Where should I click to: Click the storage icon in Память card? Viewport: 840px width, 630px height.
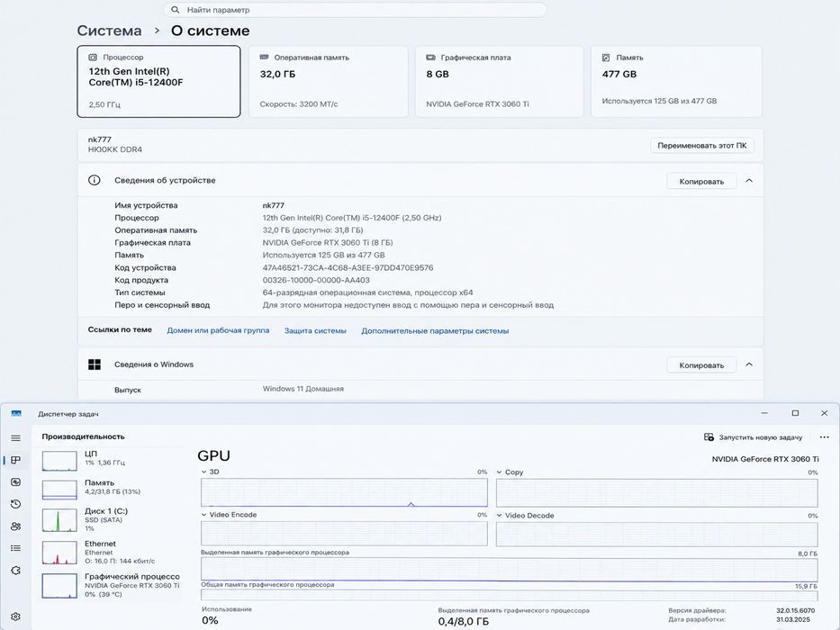[606, 58]
